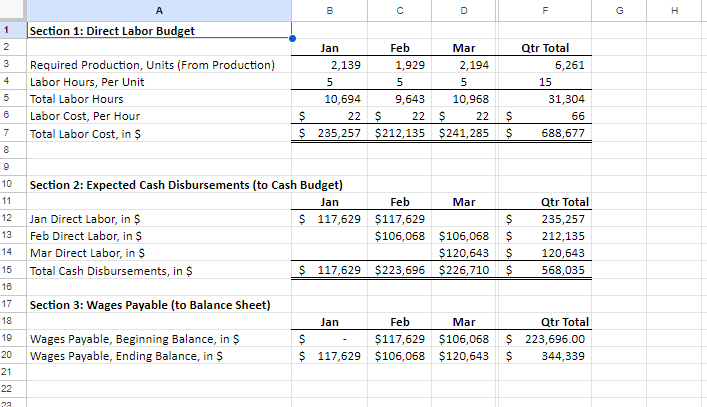The image size is (707, 407).
Task: Click quarter total labor cost per hour 66
Action: (x=545, y=116)
